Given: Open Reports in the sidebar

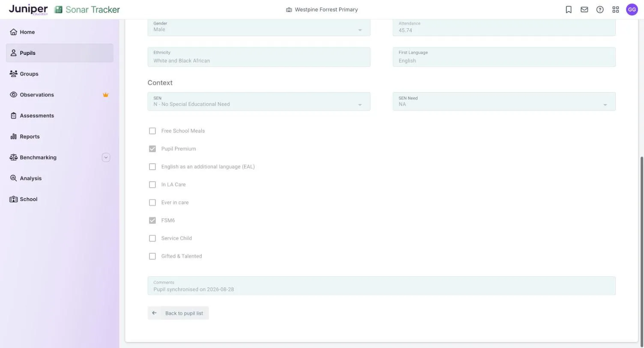Looking at the screenshot, I should pos(60,137).
